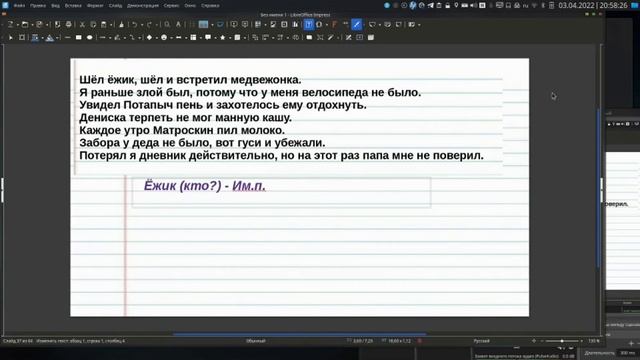Open the Вставка menu
This screenshot has height=360, width=640.
(x=73, y=6)
